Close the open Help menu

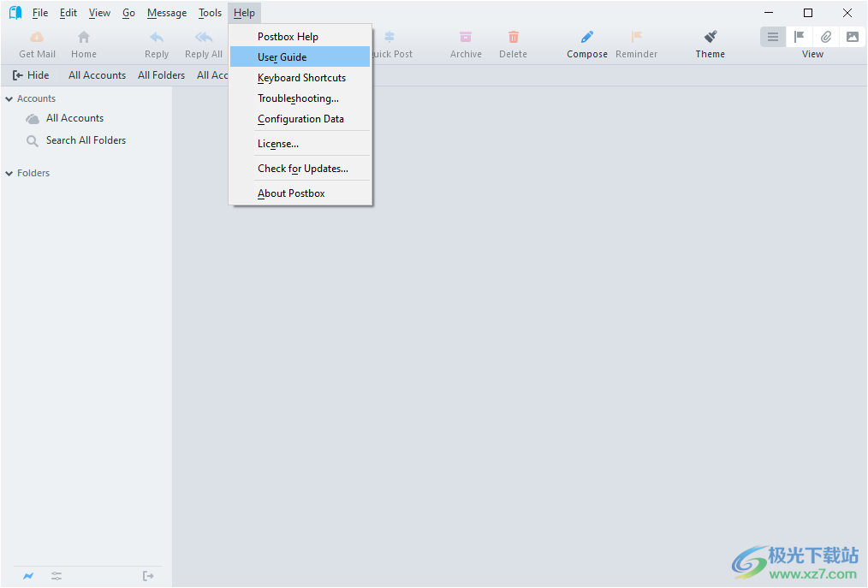tap(244, 13)
